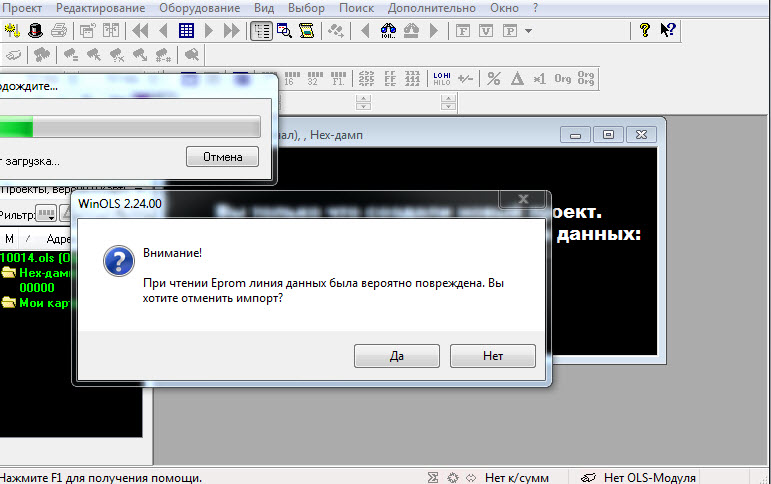Click the double left arrow rewind icon
Image resolution: width=771 pixels, height=484 pixels.
coord(140,30)
